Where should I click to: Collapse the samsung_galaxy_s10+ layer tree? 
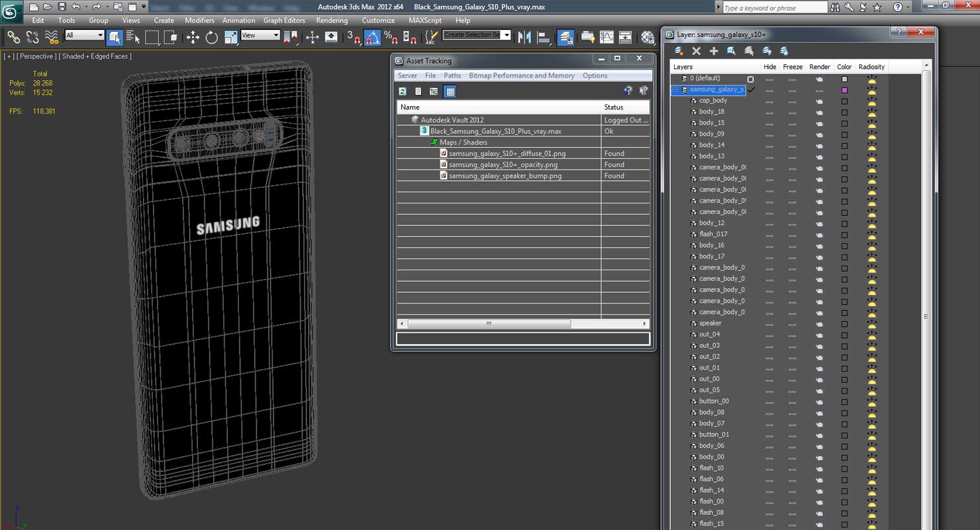coord(676,89)
